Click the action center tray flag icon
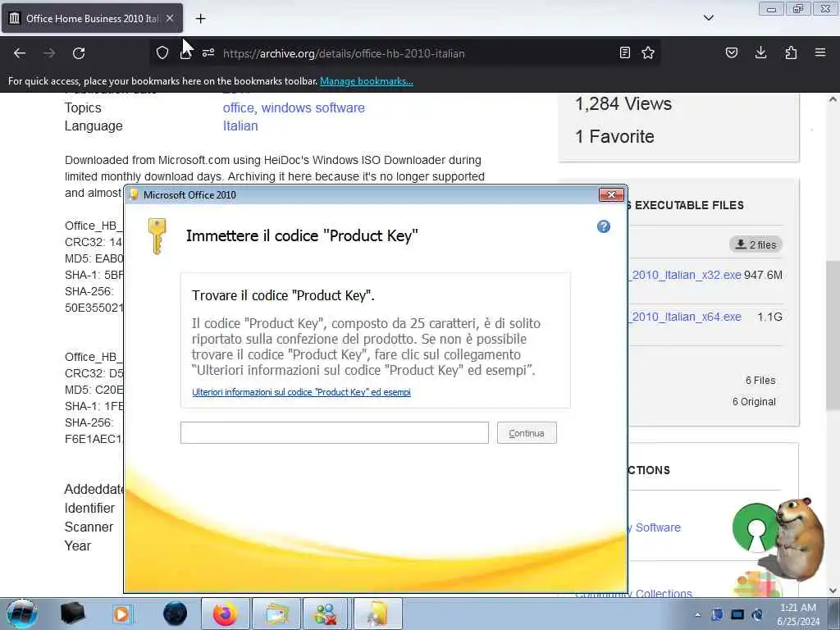This screenshot has height=630, width=840. point(717,614)
